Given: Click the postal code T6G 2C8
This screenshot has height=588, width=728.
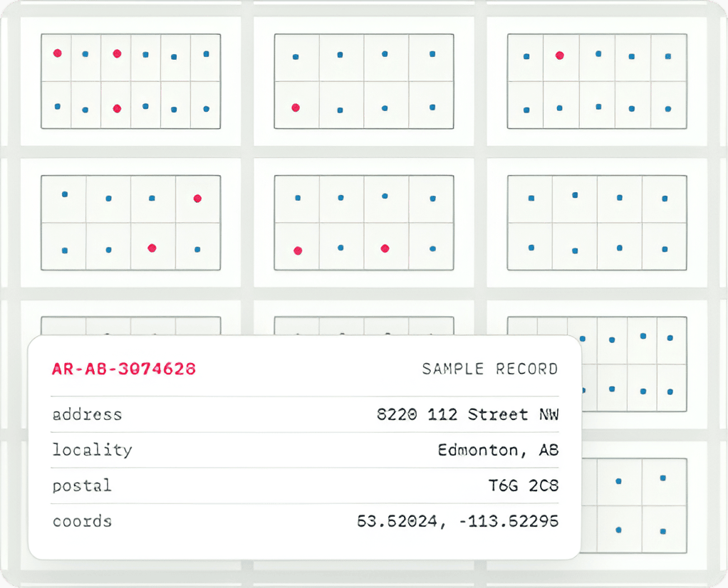Looking at the screenshot, I should click(524, 485).
